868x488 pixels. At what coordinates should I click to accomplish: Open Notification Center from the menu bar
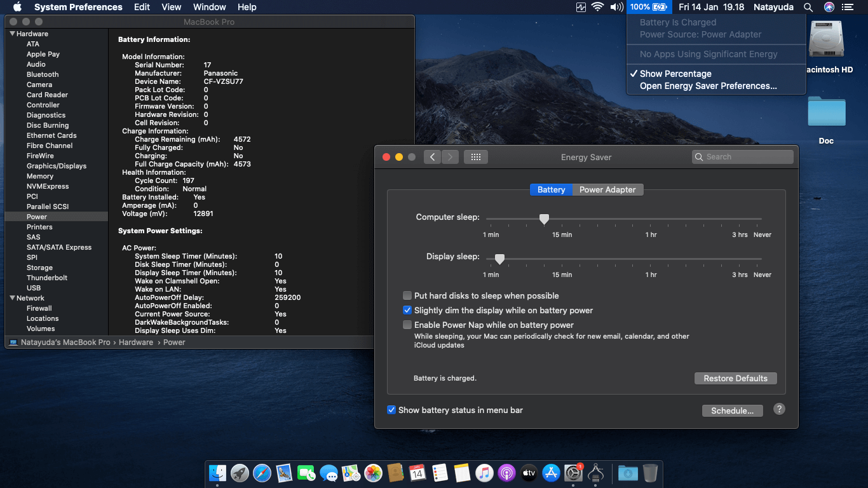tap(848, 7)
